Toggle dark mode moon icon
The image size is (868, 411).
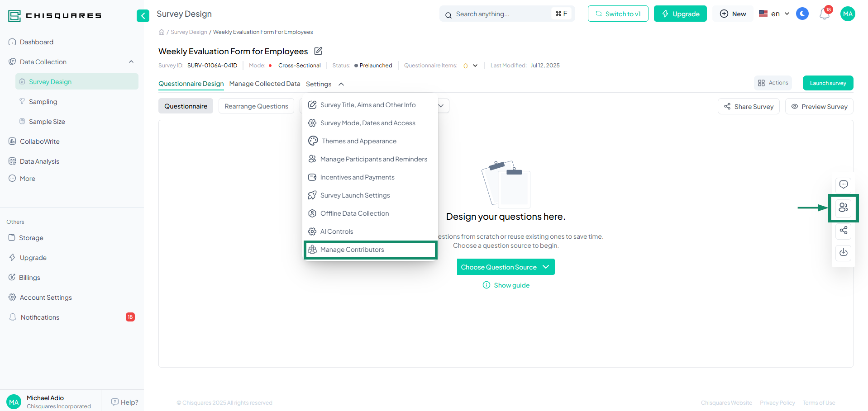[x=802, y=14]
